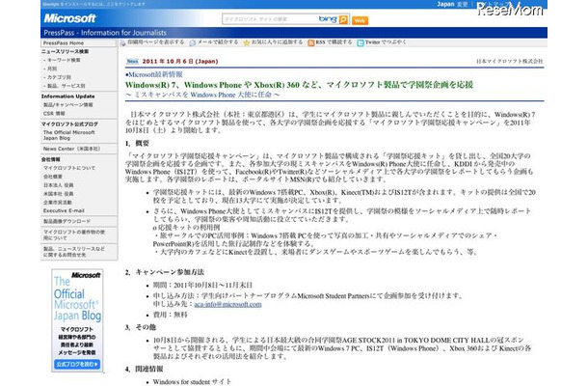588x386 pixels.
Task: Click the Bing search magnifier icon
Action: tap(343, 19)
